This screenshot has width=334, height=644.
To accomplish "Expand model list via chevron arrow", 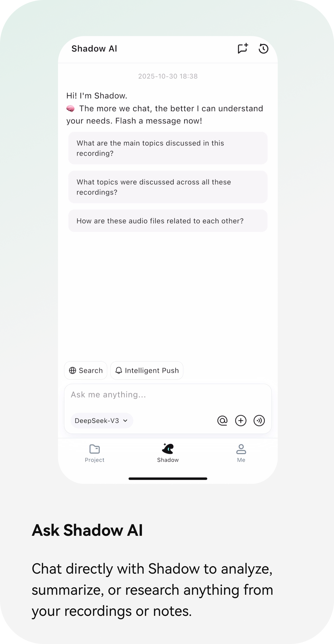I will [125, 421].
